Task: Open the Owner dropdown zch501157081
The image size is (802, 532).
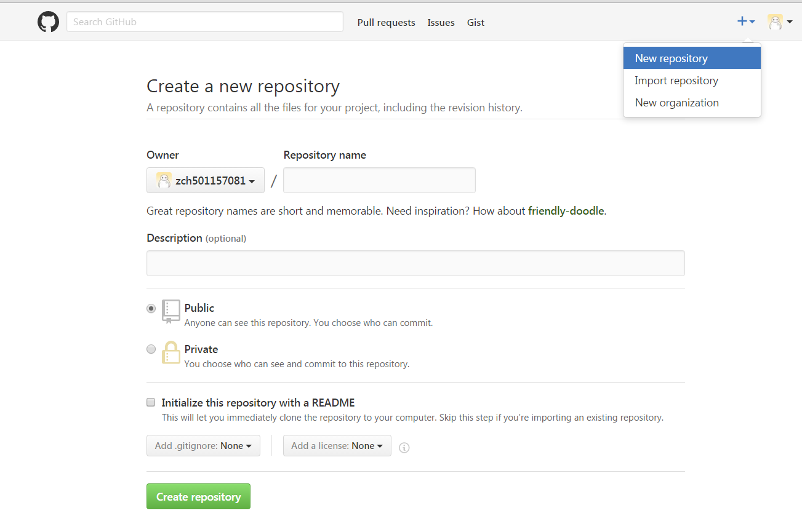Action: coord(206,180)
